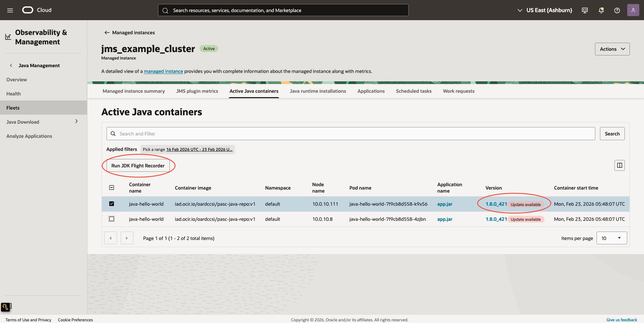The image size is (644, 323).
Task: Click the Run JDK Flight Recorder button
Action: tap(138, 166)
